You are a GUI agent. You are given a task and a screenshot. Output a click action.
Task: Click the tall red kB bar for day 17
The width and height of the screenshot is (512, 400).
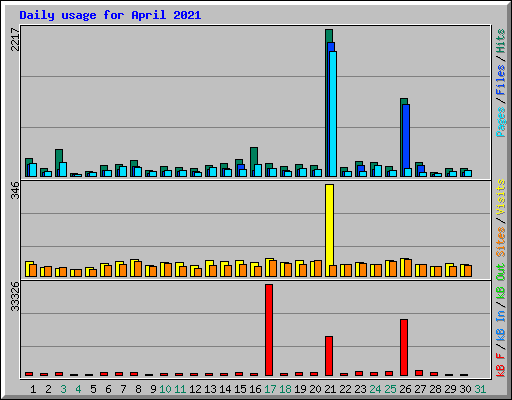click(269, 330)
